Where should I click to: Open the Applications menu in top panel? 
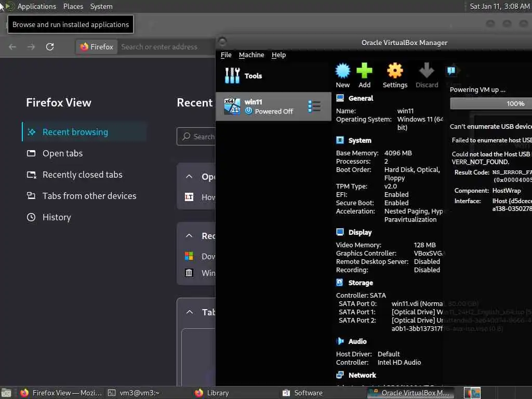coord(37,6)
